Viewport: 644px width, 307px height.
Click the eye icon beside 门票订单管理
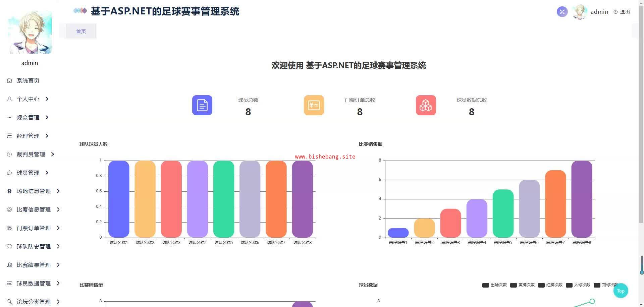9,228
